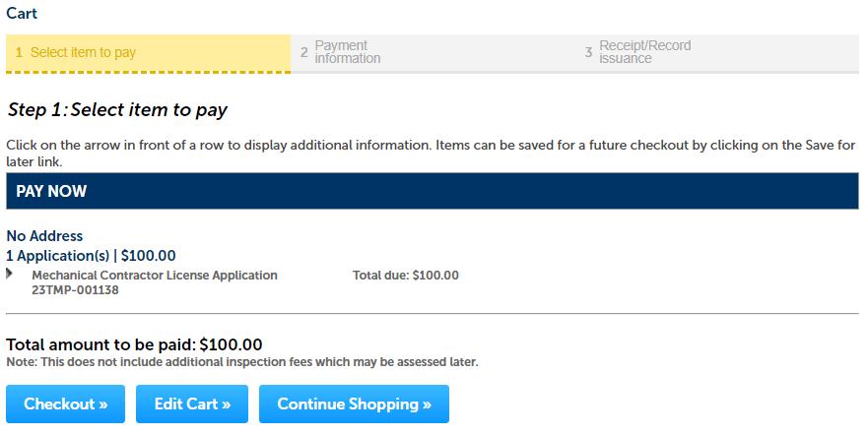Click the 'Step 1: Select item to pay' heading

tap(117, 109)
